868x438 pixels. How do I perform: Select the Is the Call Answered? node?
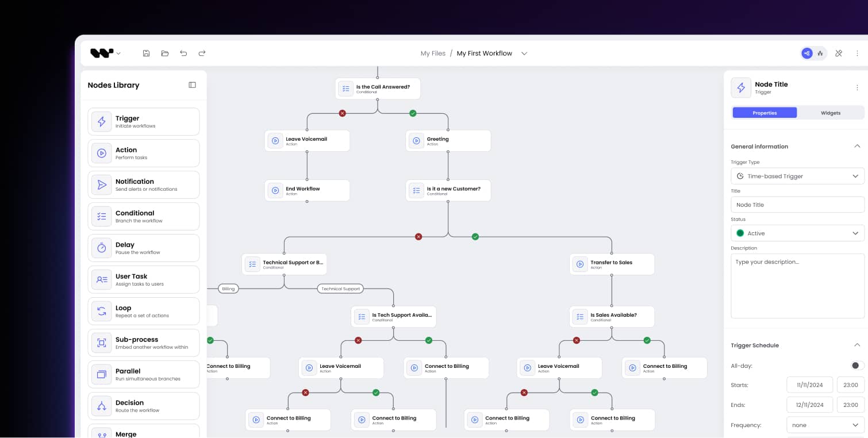(x=378, y=89)
